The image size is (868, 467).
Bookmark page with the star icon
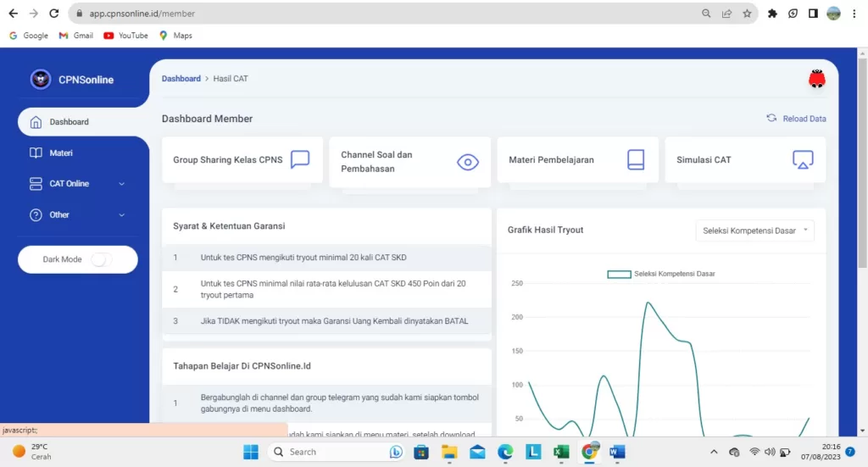pos(747,14)
